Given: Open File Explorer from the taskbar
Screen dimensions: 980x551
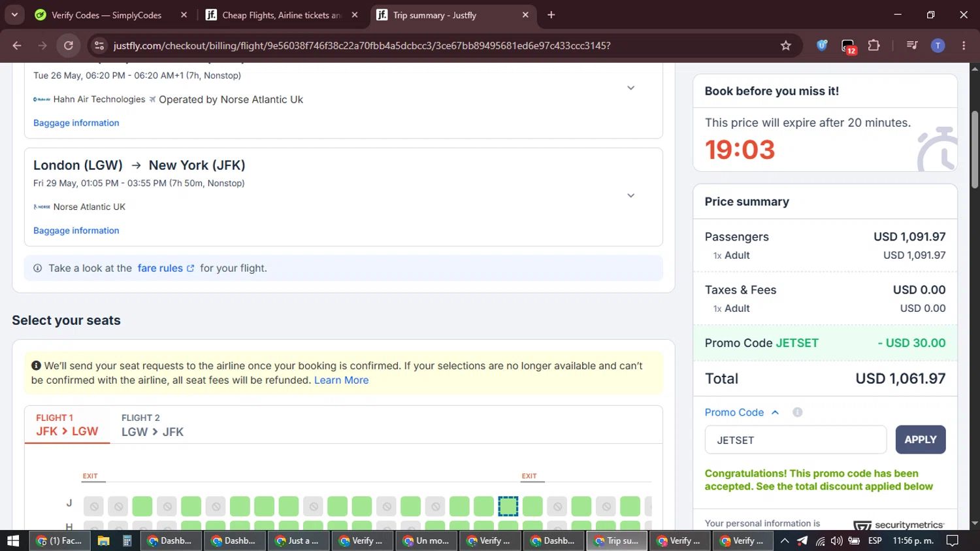Looking at the screenshot, I should click(x=103, y=541).
